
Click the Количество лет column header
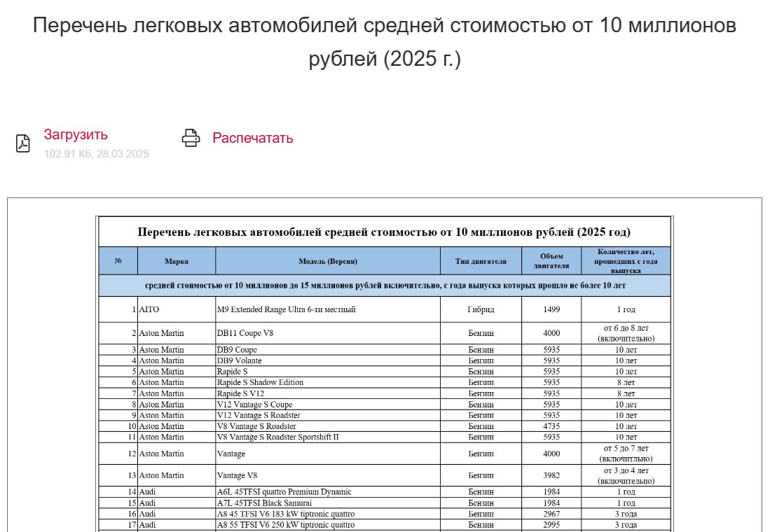626,261
